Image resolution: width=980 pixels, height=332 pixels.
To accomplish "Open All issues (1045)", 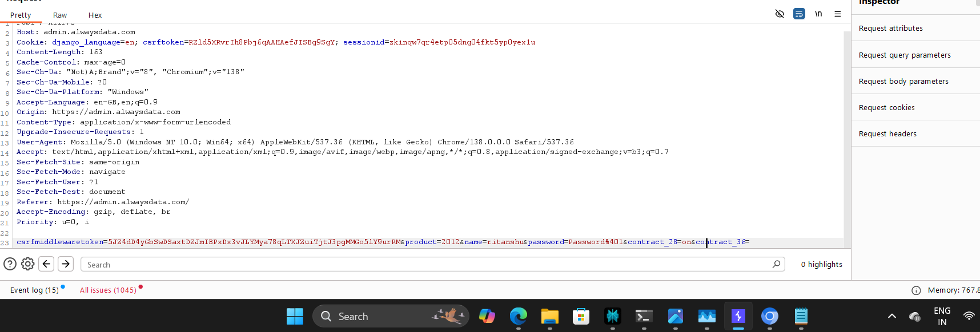I will 108,290.
